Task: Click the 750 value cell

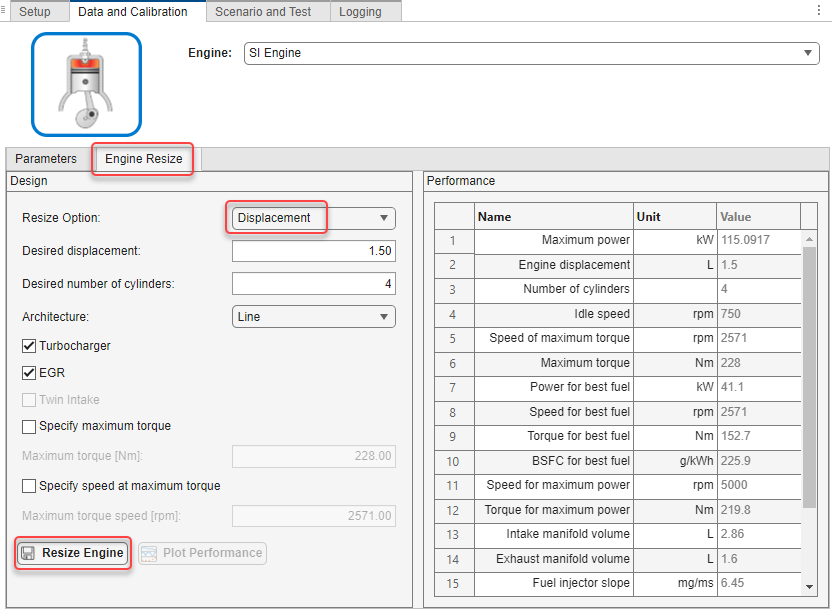Action: (758, 314)
